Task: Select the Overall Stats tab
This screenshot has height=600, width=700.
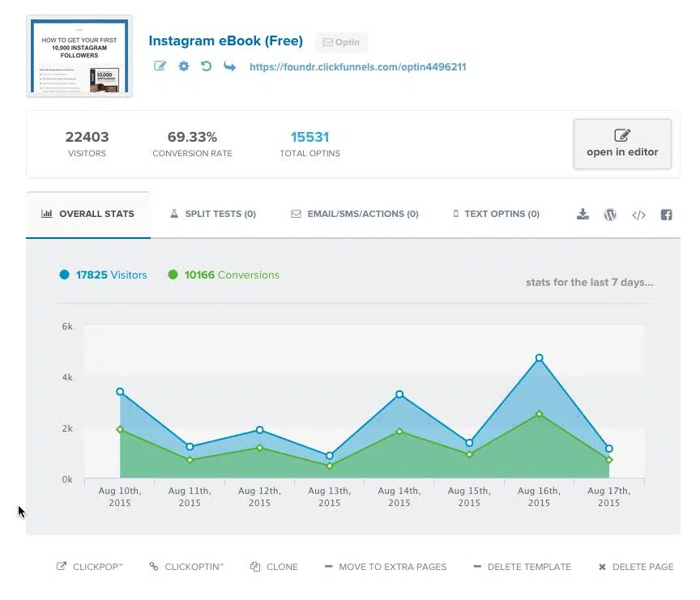Action: click(x=88, y=214)
